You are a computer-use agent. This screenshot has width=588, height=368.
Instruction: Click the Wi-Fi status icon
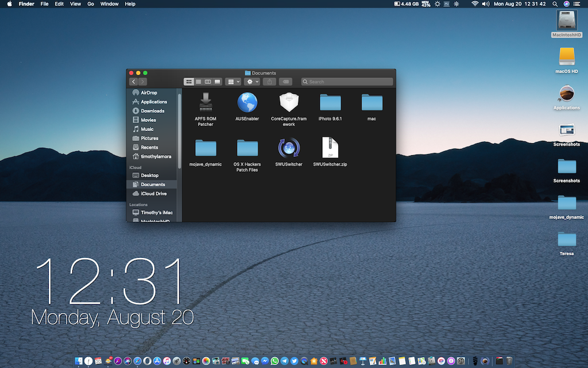tap(475, 4)
